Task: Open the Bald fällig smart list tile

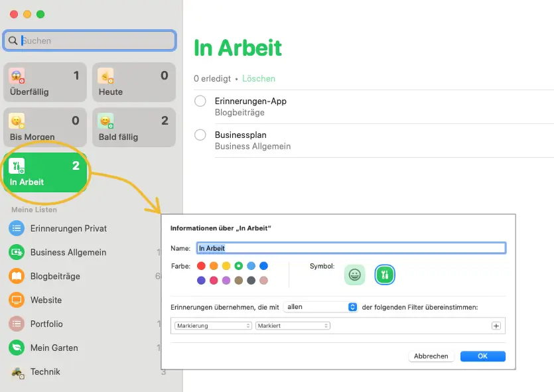Action: [x=134, y=127]
